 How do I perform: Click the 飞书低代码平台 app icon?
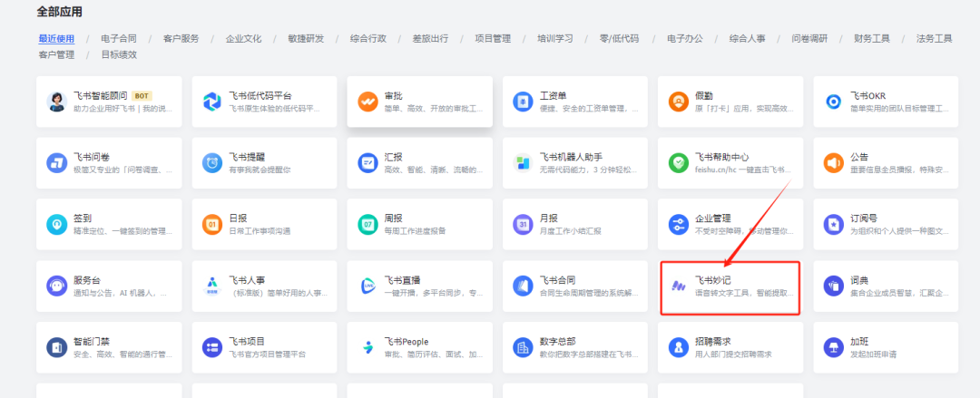[212, 102]
